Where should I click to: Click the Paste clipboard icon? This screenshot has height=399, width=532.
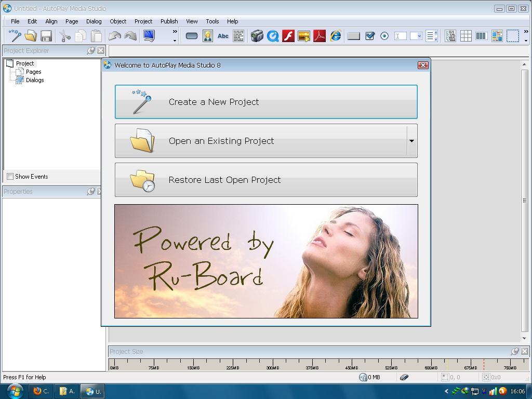click(x=96, y=36)
